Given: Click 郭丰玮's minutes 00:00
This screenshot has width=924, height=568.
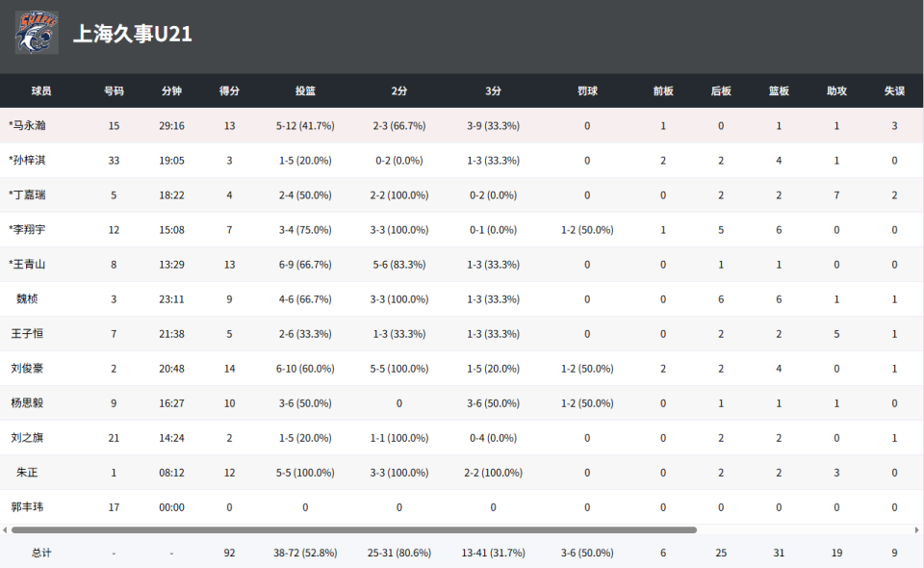Looking at the screenshot, I should point(171,507).
